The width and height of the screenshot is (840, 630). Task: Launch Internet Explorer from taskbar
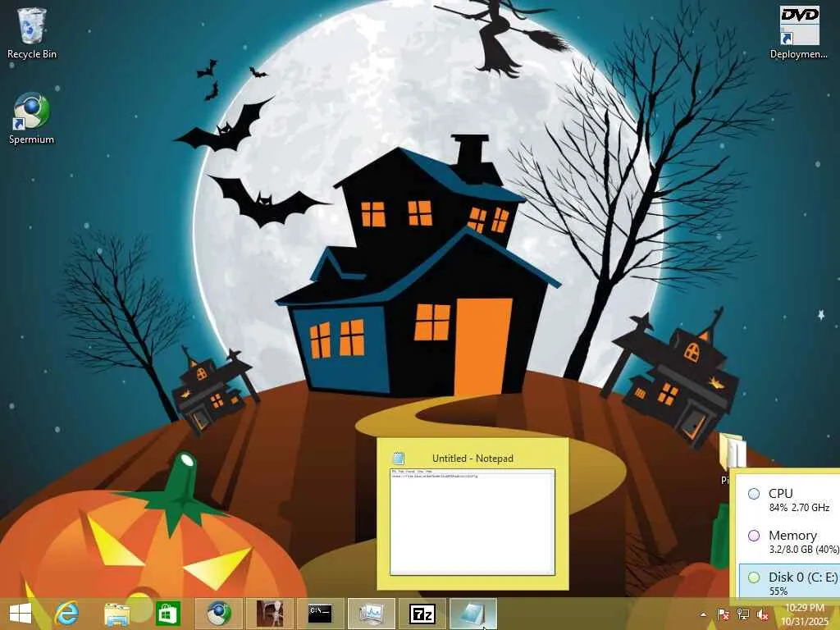67,614
